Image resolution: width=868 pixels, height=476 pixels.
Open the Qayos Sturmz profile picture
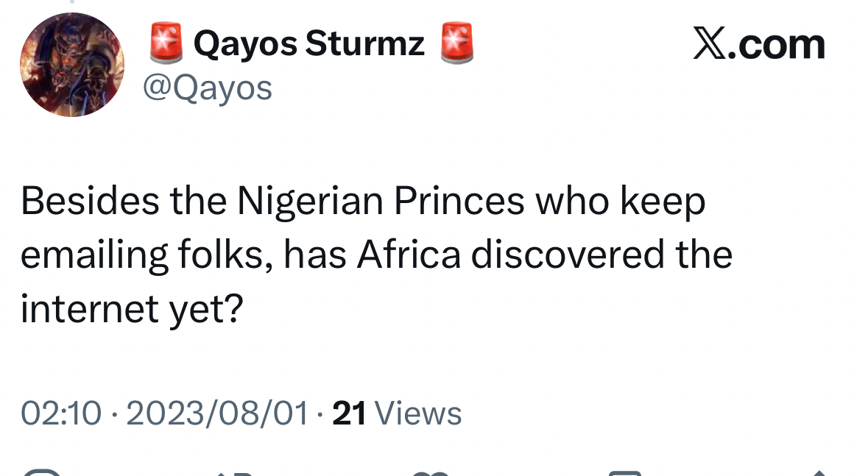tap(71, 65)
